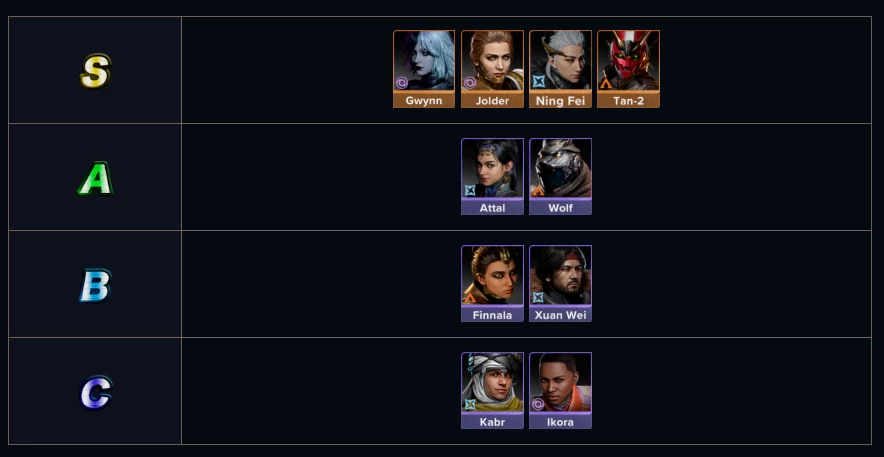Click the Attal name label
This screenshot has width=884, height=457.
[x=492, y=208]
